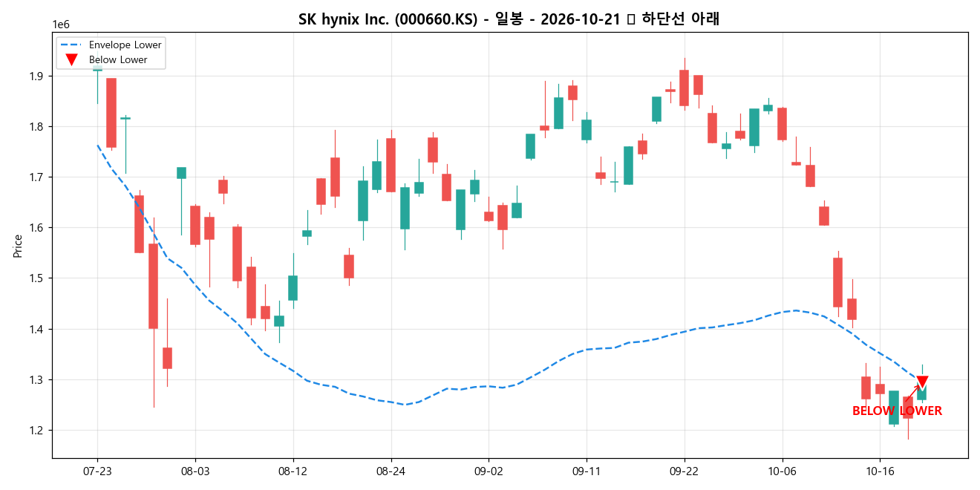Click the BELOW LOWER annotation text
The image size is (980, 490).
click(x=897, y=411)
